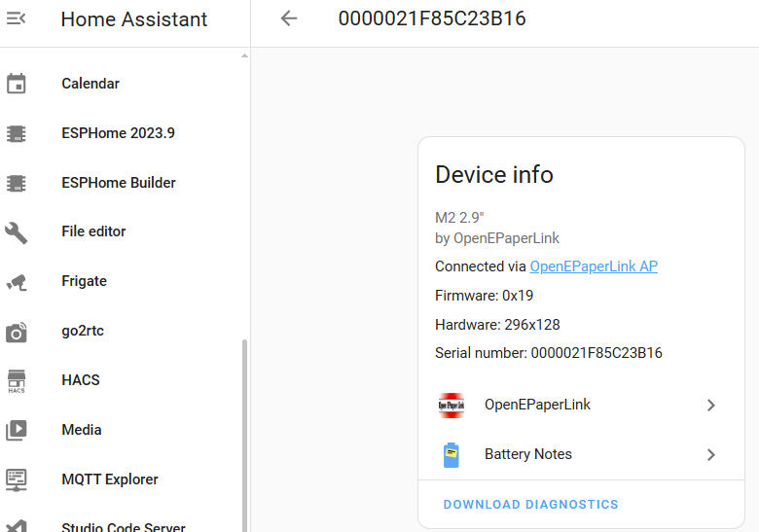759x532 pixels.
Task: Click the Calendar sidebar icon
Action: coord(16,84)
